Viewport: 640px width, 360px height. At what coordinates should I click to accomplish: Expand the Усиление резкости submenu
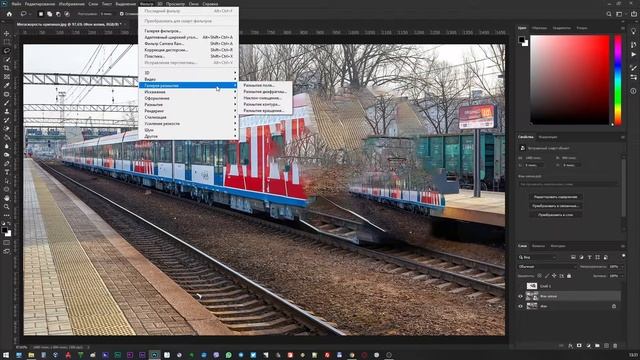[188, 123]
